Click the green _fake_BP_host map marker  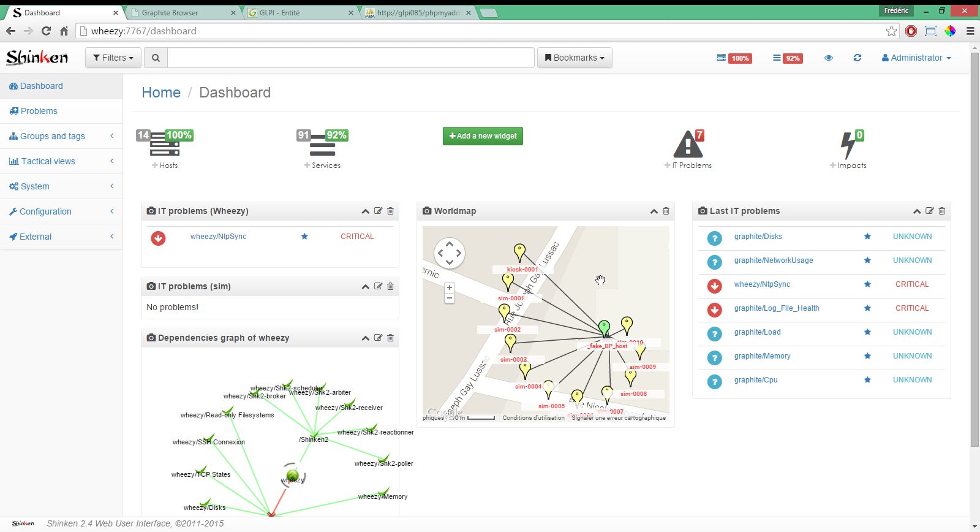click(604, 329)
